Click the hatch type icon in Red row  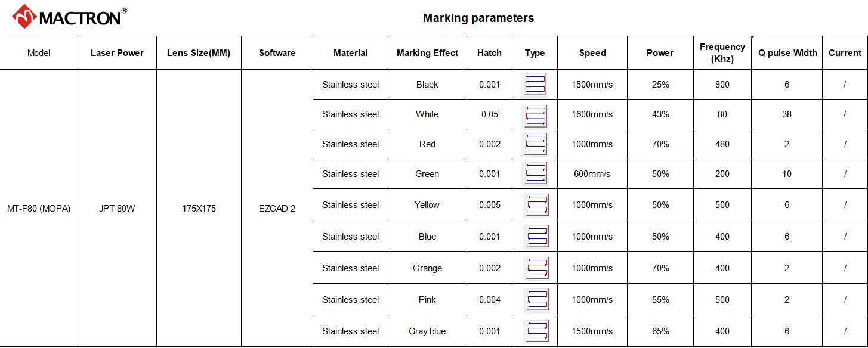click(535, 144)
